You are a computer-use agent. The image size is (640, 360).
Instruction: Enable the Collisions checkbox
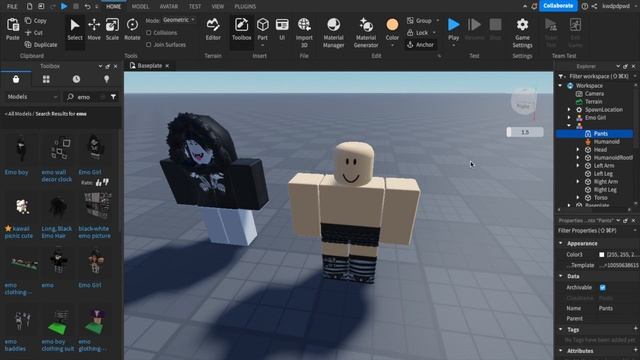pos(149,33)
